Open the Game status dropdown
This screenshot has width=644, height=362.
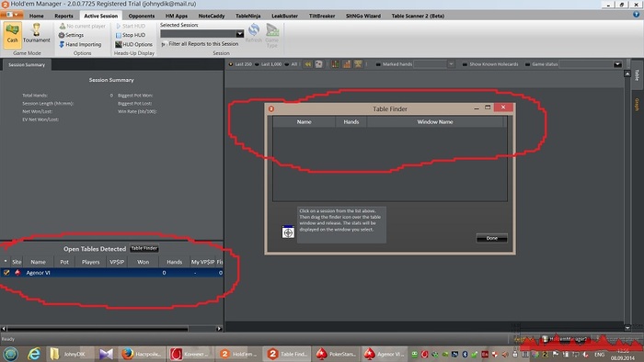coord(617,64)
